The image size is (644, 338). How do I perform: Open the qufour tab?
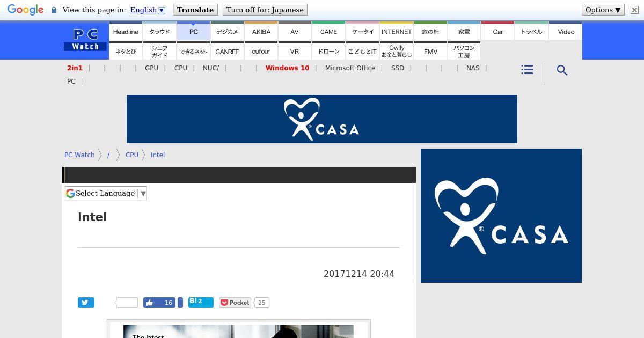pyautogui.click(x=261, y=51)
